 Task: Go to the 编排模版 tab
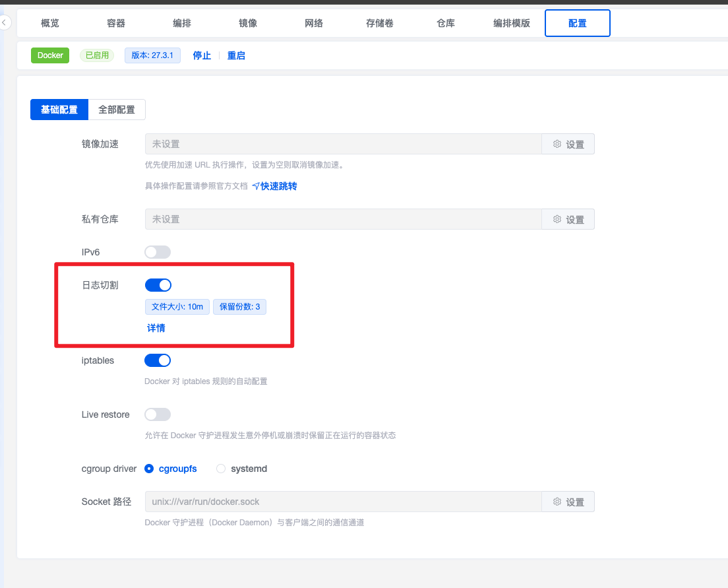512,23
